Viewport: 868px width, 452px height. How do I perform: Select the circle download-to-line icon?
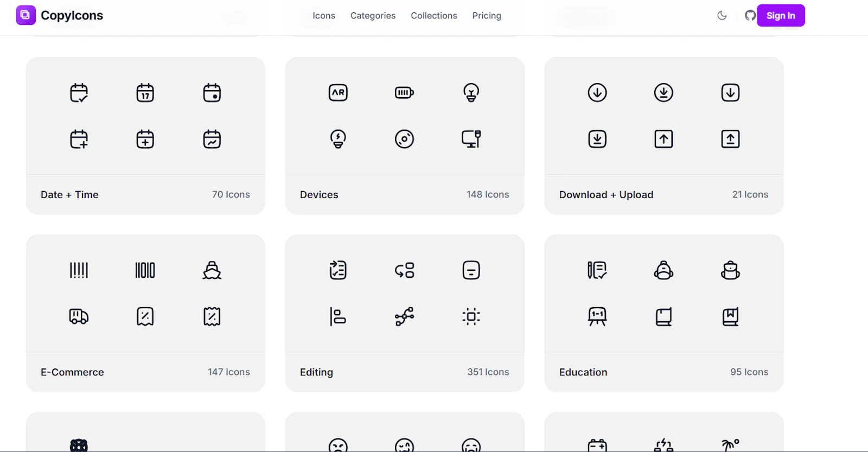[664, 93]
